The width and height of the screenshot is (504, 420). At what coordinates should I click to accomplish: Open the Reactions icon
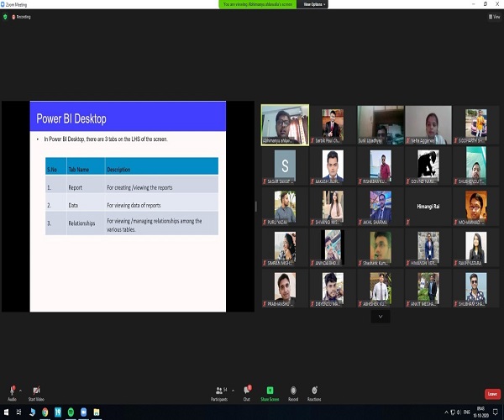[314, 390]
